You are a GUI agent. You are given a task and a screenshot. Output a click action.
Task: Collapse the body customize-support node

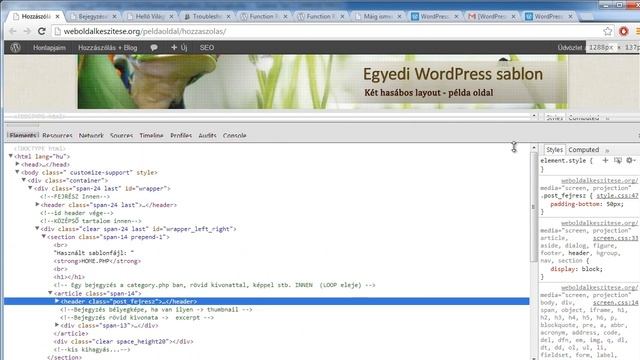[17, 172]
